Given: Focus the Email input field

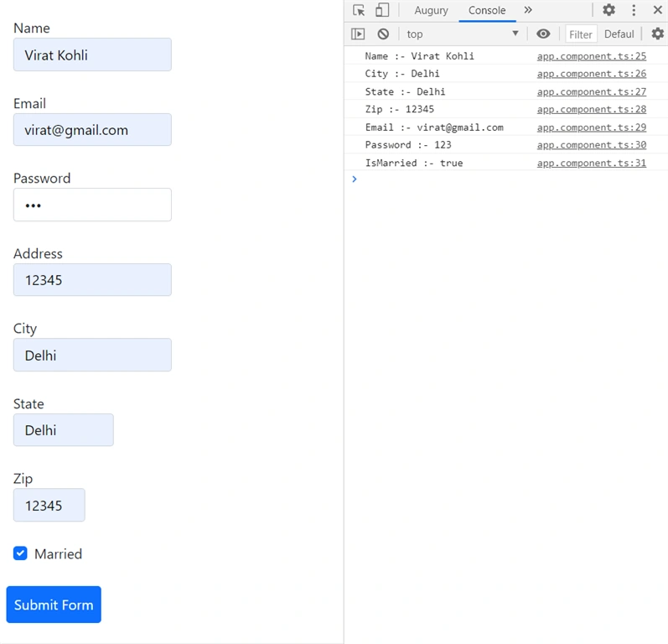Looking at the screenshot, I should tap(92, 130).
